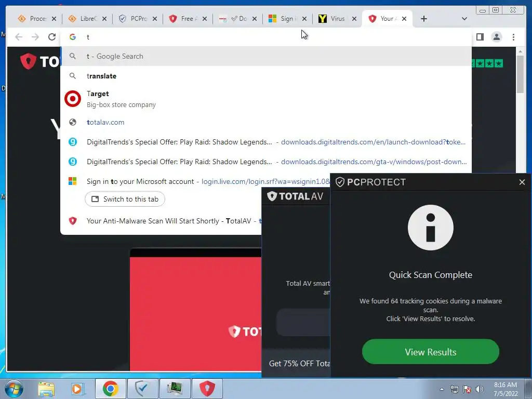Screen dimensions: 532x399
Task: Click the TotalAV shield icon in suggestion
Action: (73, 221)
